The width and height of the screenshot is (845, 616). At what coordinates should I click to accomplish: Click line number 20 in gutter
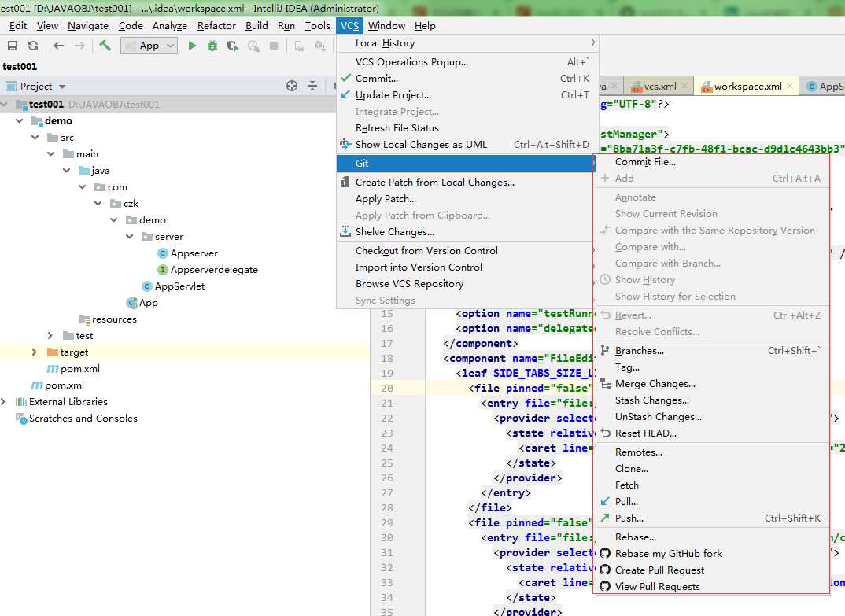click(x=387, y=388)
